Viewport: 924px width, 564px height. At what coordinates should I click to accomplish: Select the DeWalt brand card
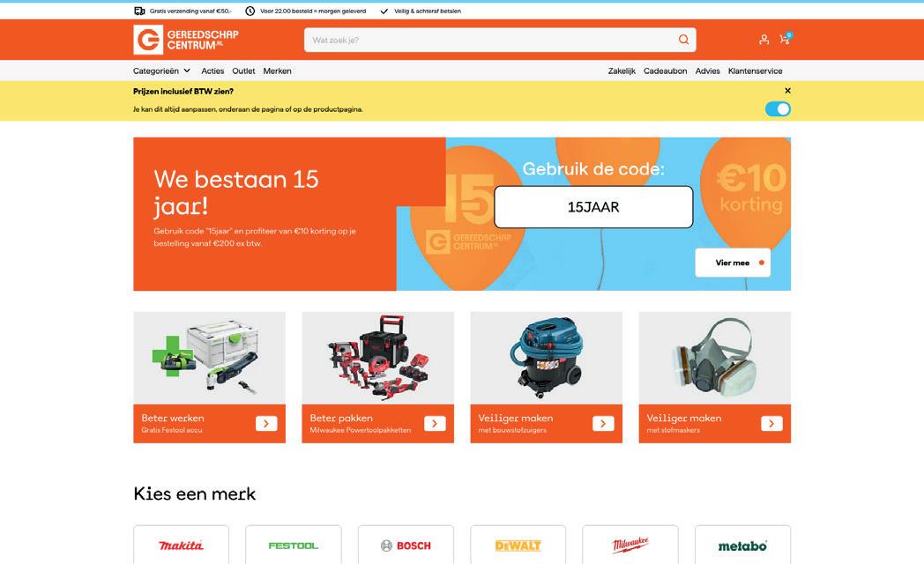pos(518,545)
